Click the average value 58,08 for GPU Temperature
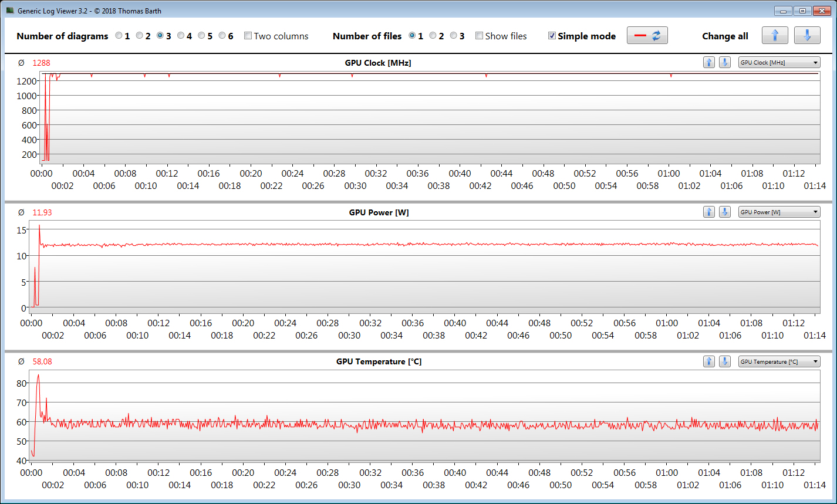Image resolution: width=837 pixels, height=504 pixels. 42,362
